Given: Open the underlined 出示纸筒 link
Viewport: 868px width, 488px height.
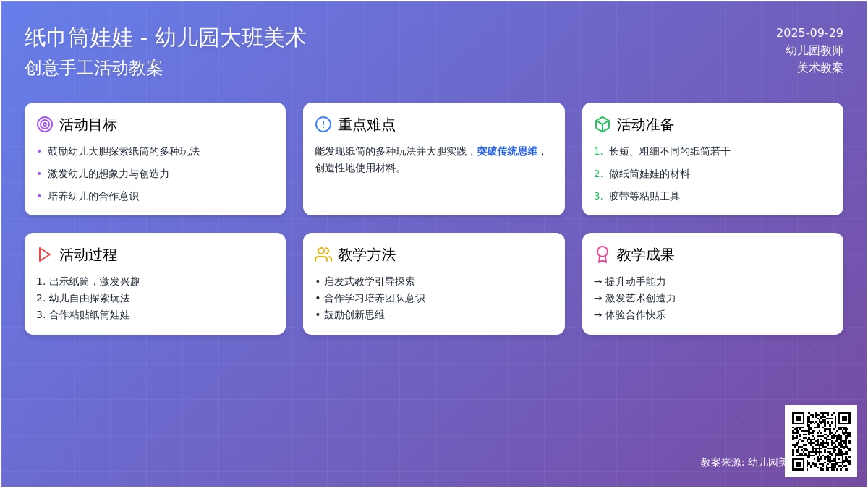Looking at the screenshot, I should (x=69, y=282).
